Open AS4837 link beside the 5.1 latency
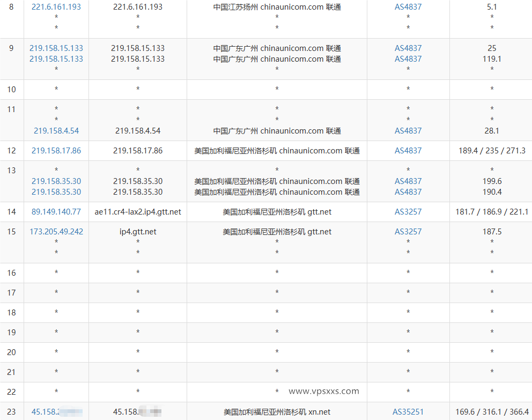 pyautogui.click(x=408, y=7)
